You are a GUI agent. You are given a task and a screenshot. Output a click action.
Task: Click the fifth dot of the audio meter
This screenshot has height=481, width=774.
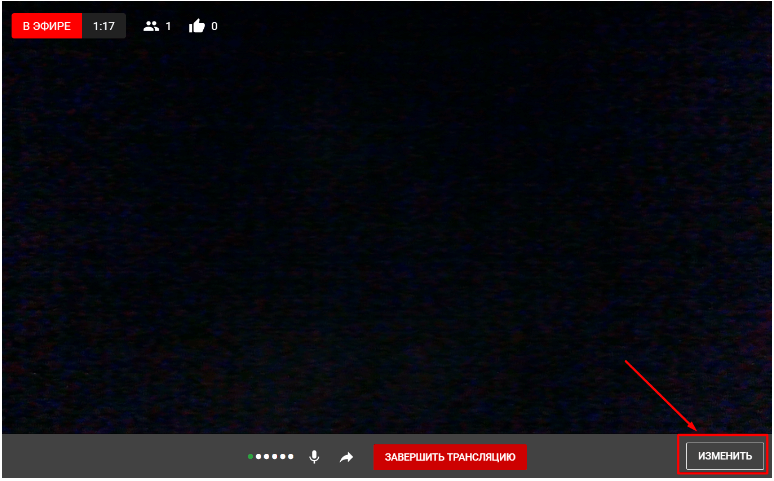tap(282, 457)
